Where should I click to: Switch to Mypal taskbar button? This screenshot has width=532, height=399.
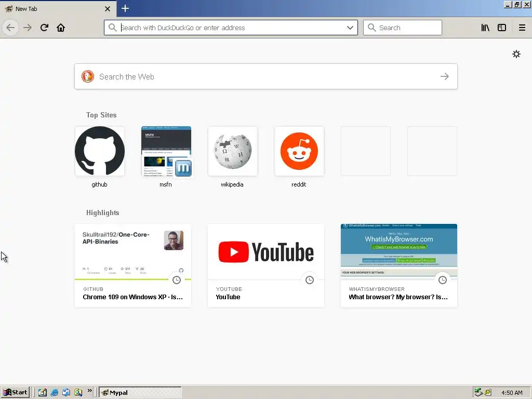[140, 392]
